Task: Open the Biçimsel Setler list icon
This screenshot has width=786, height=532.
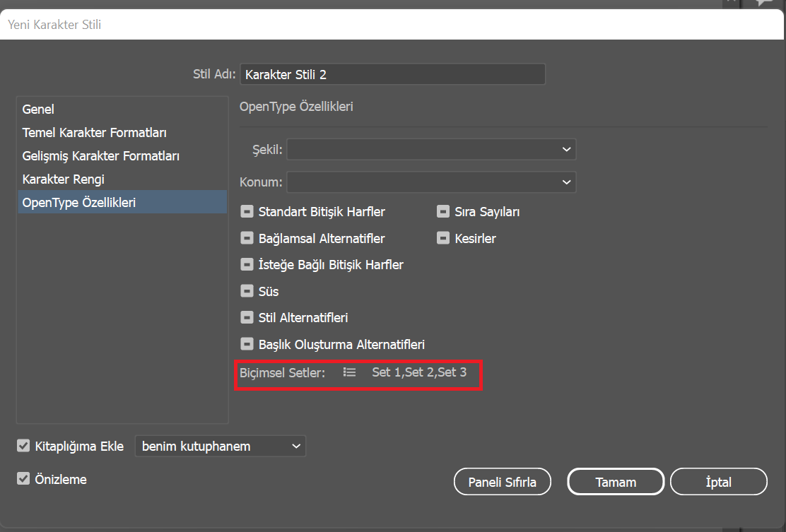Action: click(349, 372)
